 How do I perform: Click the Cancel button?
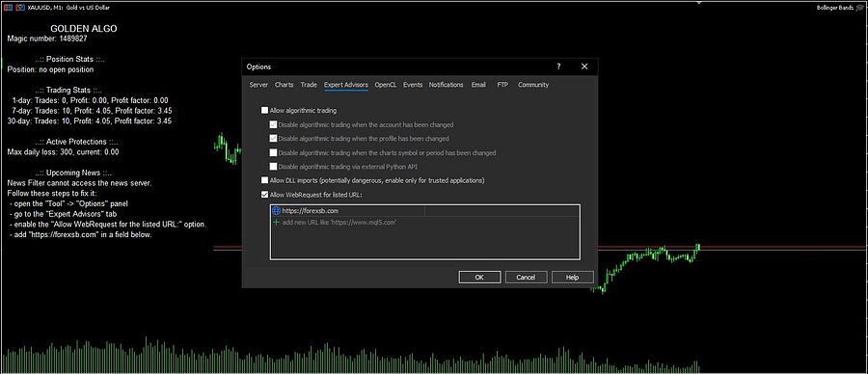click(526, 278)
